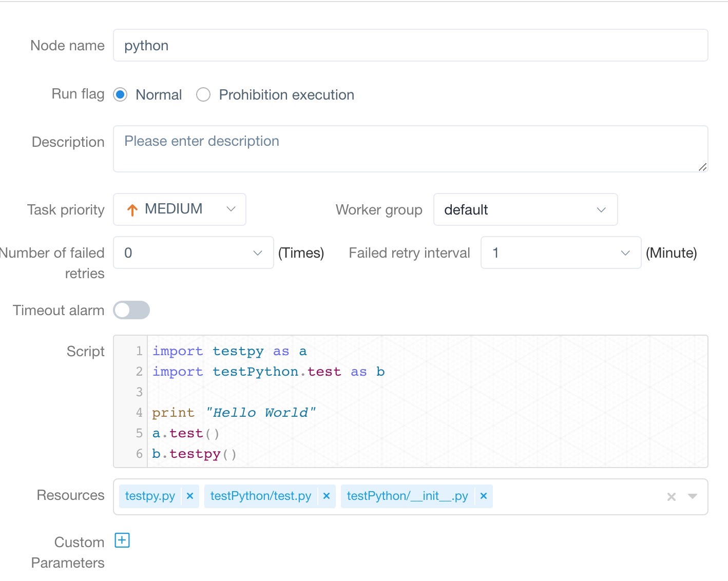
Task: Select Normal run flag
Action: point(121,95)
